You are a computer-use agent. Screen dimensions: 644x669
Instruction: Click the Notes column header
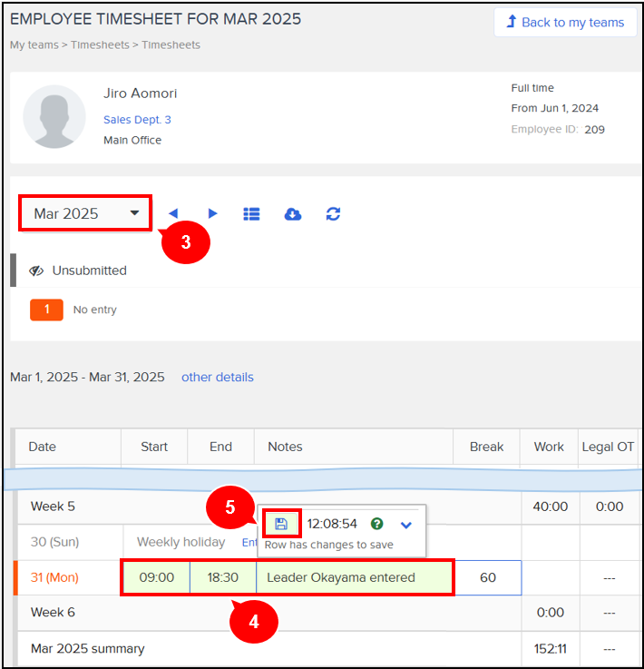[354, 447]
